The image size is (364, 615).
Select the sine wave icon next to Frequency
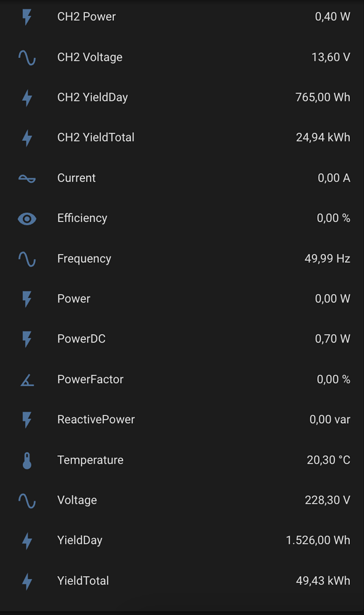coord(26,258)
